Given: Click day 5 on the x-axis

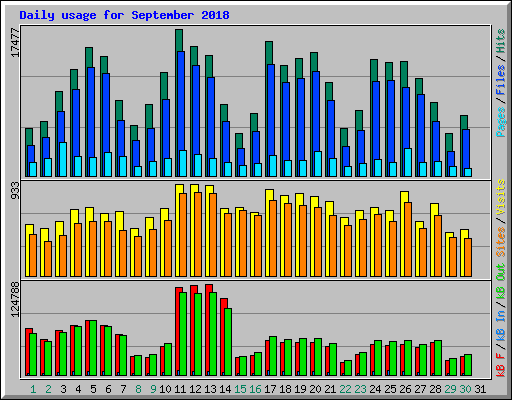Looking at the screenshot, I should [93, 389].
